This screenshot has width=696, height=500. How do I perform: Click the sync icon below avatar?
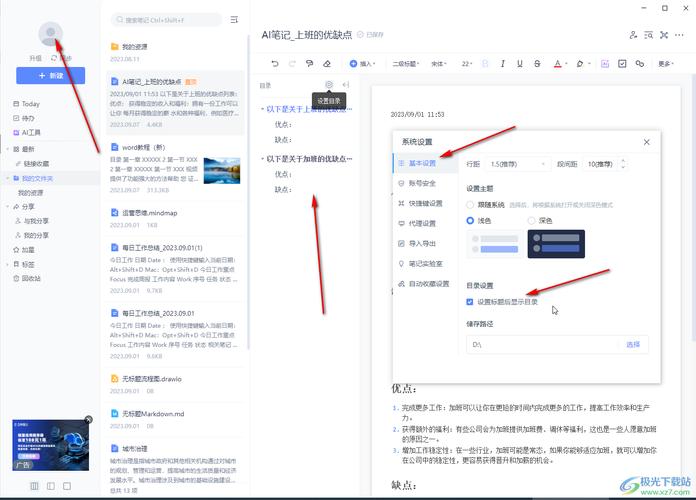click(x=54, y=58)
